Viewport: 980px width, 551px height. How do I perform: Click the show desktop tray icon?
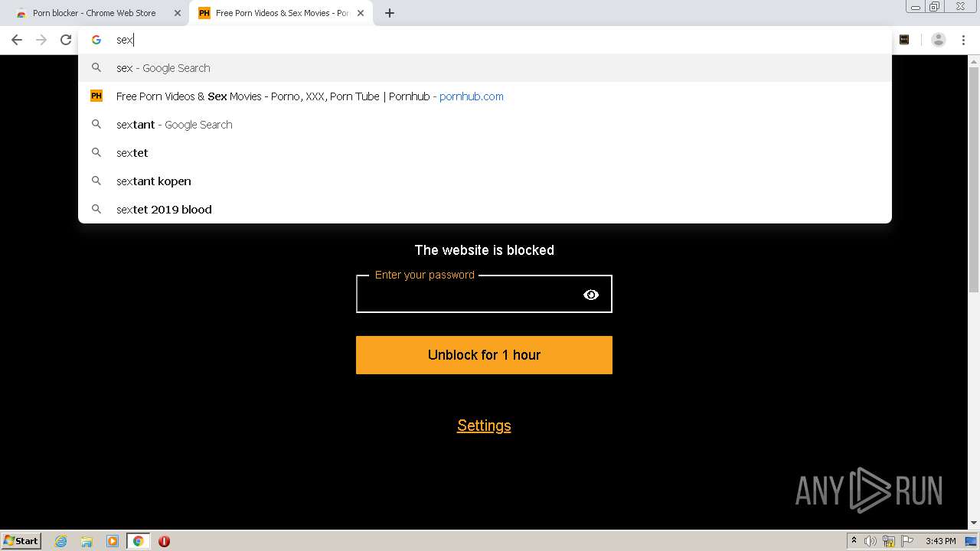[x=971, y=541]
